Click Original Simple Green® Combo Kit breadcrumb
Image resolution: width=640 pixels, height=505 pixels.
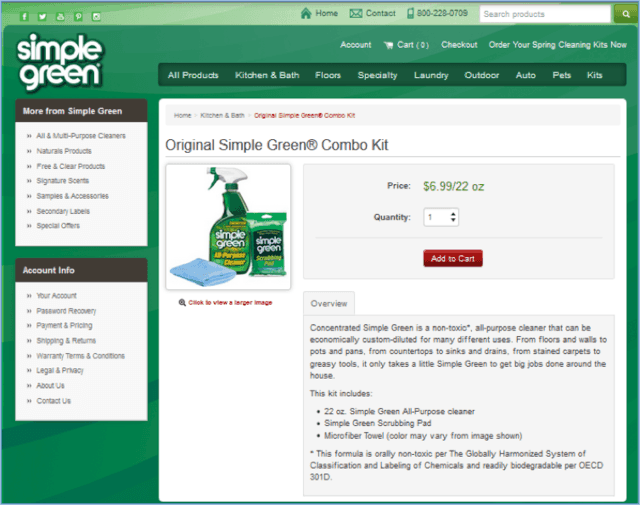[x=304, y=116]
